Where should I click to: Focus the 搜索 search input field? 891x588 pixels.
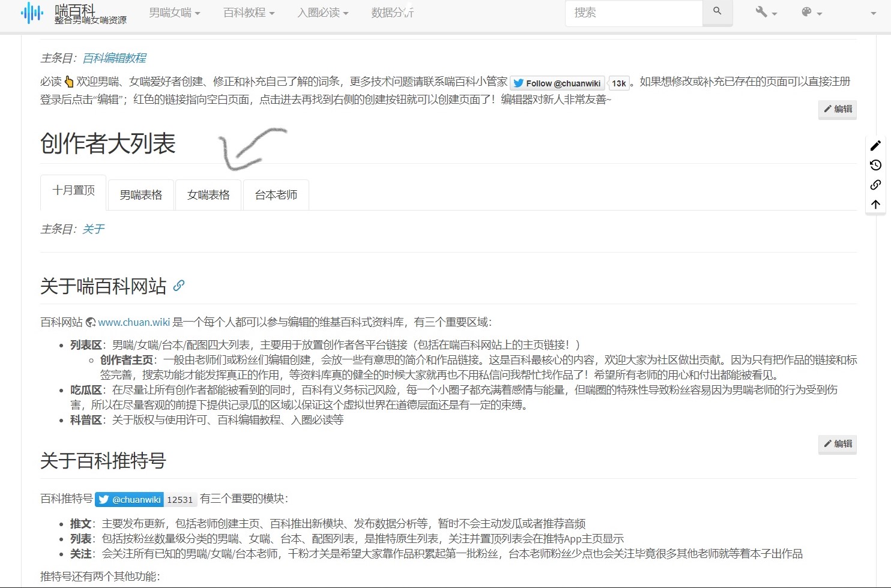[633, 13]
